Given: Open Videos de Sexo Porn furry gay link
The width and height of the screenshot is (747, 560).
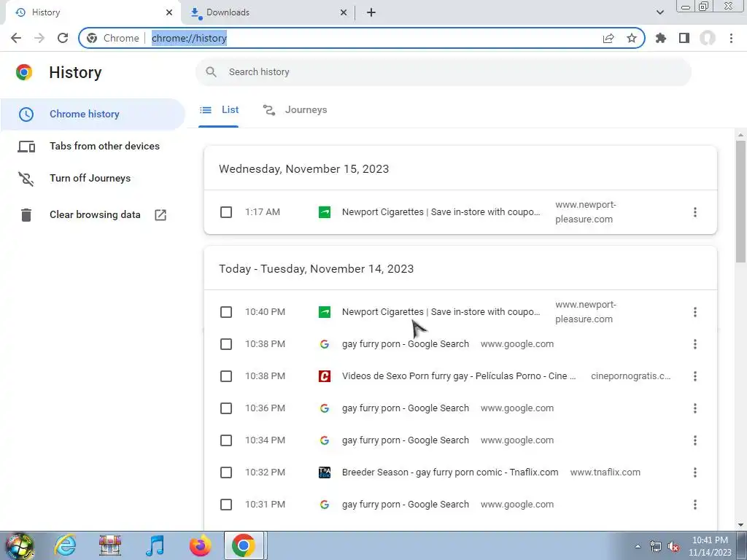Looking at the screenshot, I should pyautogui.click(x=459, y=376).
